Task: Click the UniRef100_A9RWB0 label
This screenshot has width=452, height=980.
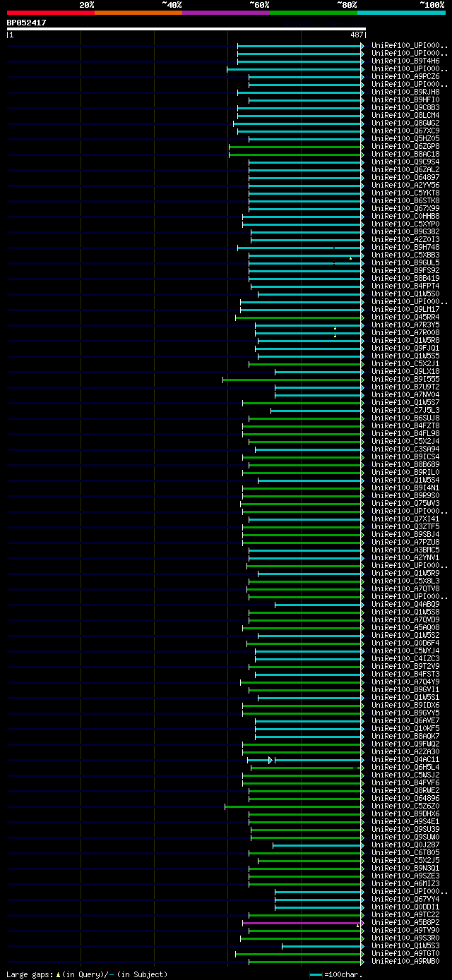Action: pos(405,962)
